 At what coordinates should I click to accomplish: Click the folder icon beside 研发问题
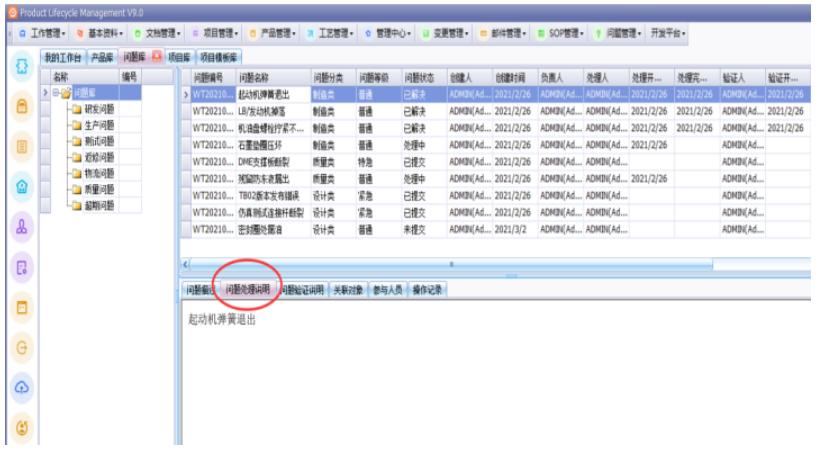[x=77, y=109]
